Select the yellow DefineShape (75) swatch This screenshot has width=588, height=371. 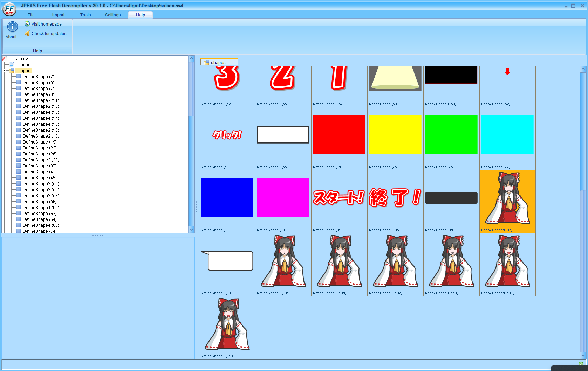coord(395,135)
